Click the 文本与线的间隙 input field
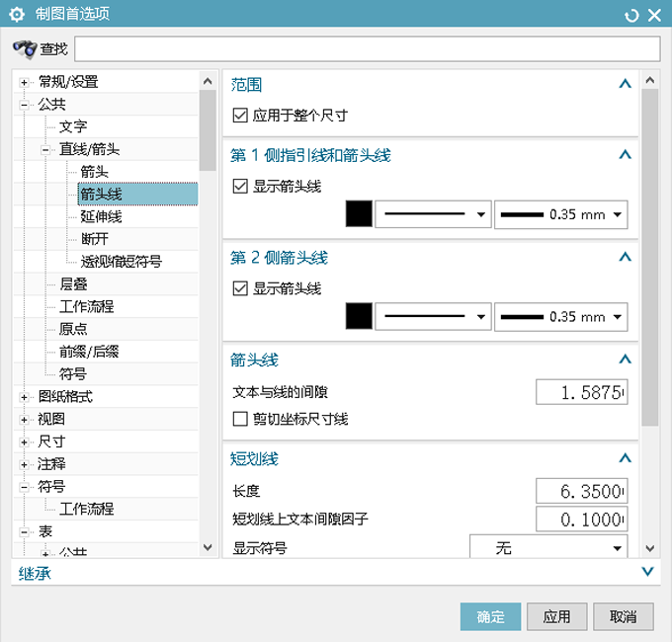Image resolution: width=672 pixels, height=642 pixels. point(581,392)
